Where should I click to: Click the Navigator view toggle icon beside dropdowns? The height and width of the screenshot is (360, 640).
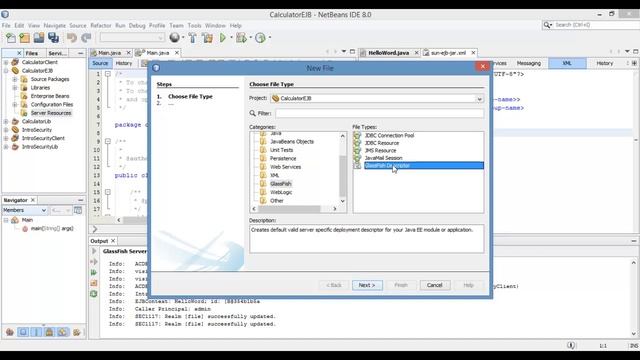click(78, 210)
